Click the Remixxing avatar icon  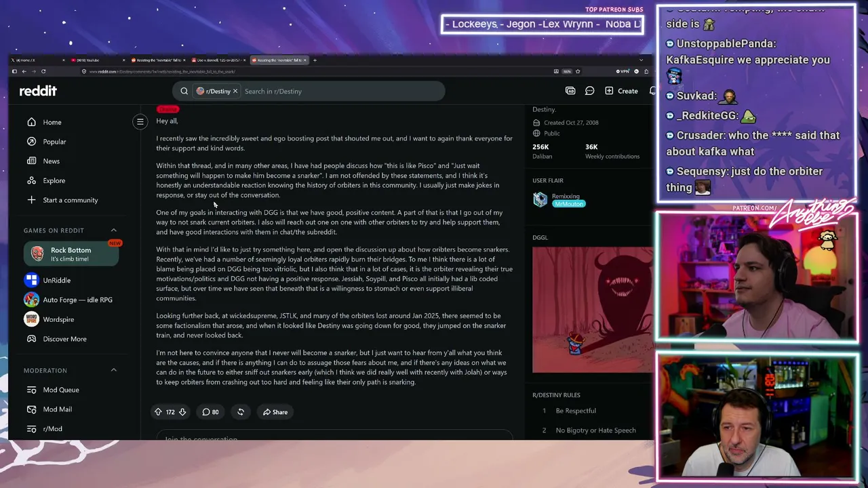(540, 199)
